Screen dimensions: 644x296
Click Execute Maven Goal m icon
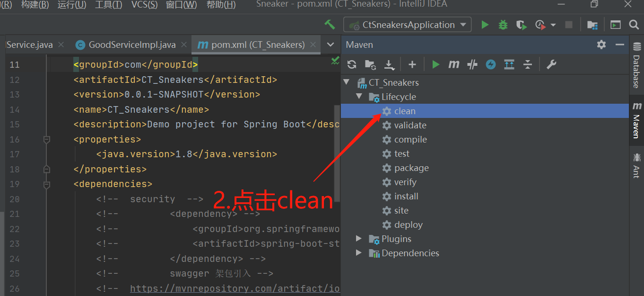pos(454,64)
